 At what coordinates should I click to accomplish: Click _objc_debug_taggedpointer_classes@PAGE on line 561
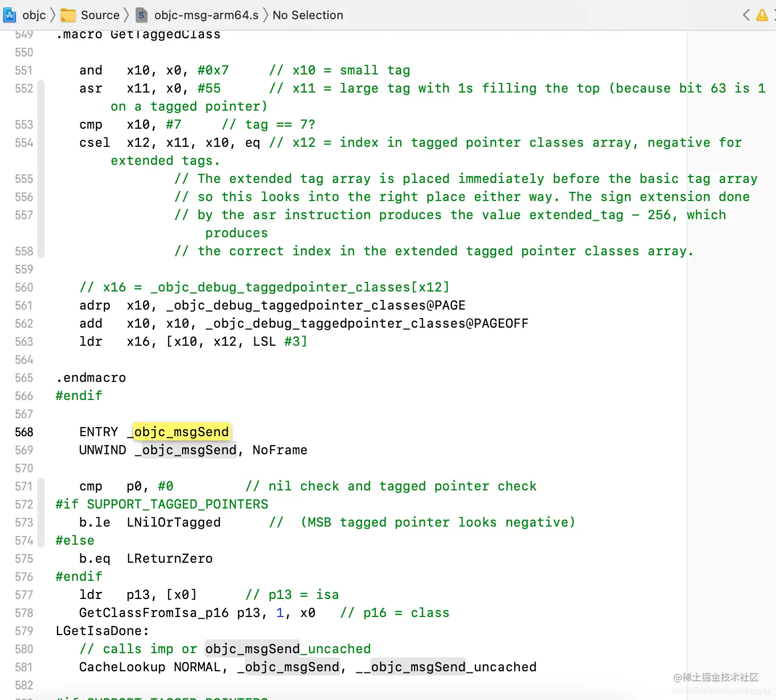tap(316, 305)
